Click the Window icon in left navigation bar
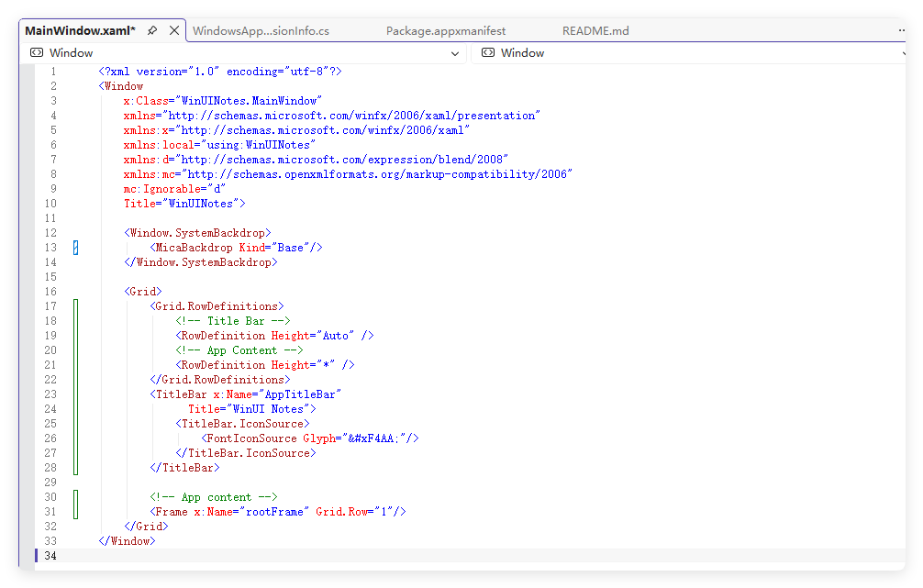923x588 pixels. point(37,53)
